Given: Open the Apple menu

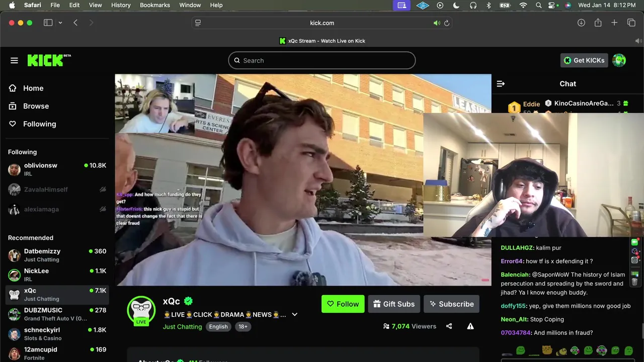Looking at the screenshot, I should 12,5.
